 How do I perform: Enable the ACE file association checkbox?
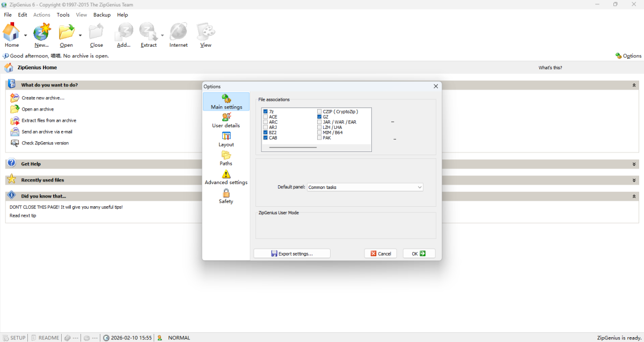coord(266,117)
